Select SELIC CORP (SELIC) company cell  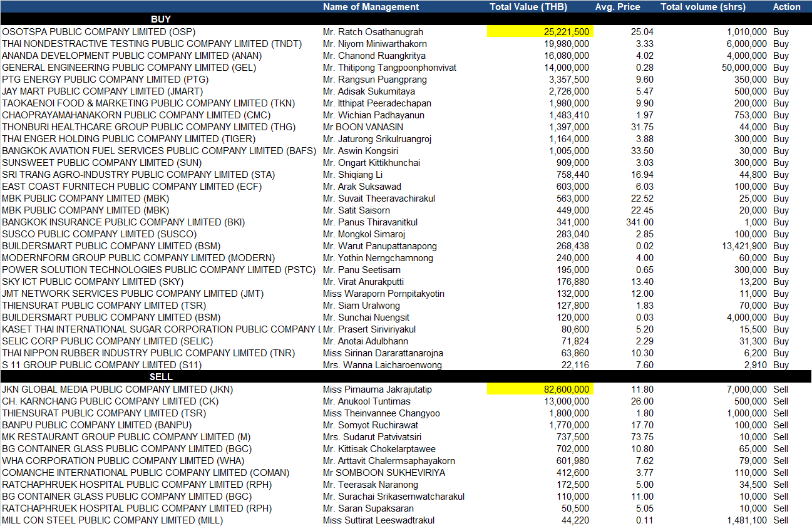coord(107,341)
